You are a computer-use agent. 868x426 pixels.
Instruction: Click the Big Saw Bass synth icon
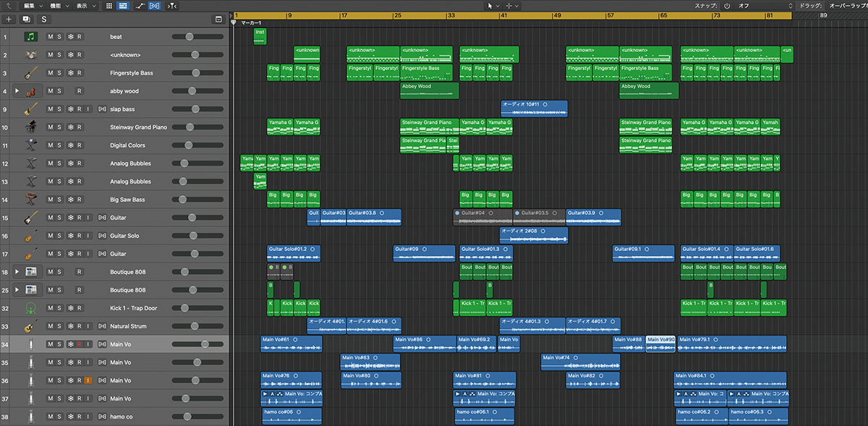tap(30, 200)
